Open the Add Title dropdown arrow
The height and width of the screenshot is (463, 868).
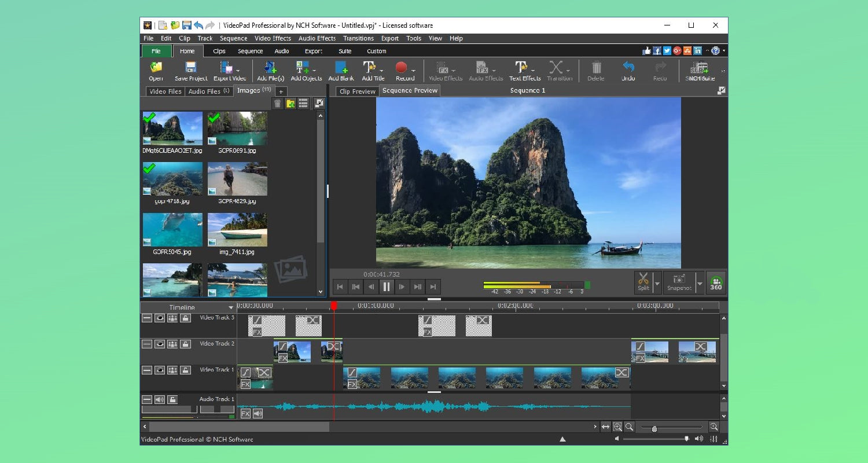[x=381, y=71]
